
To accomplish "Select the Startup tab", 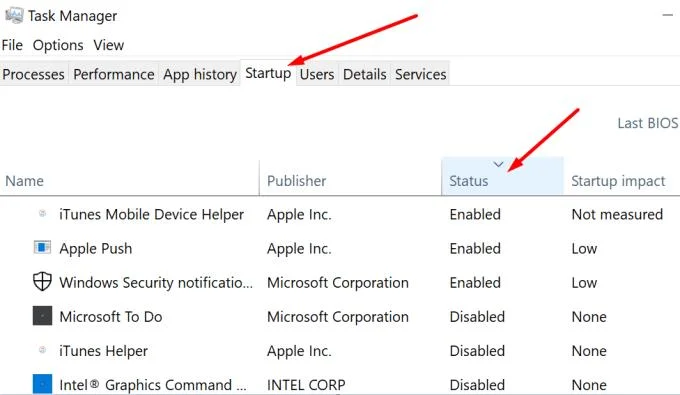I will click(268, 73).
